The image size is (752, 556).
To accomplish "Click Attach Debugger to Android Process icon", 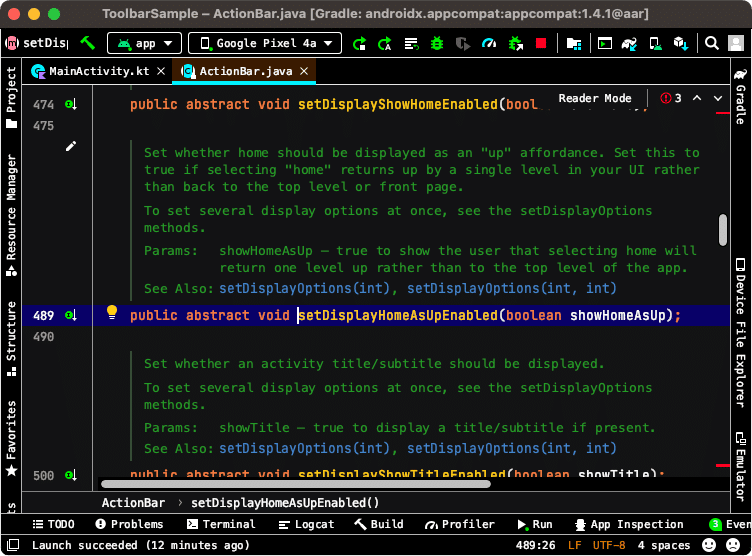I will pyautogui.click(x=516, y=44).
